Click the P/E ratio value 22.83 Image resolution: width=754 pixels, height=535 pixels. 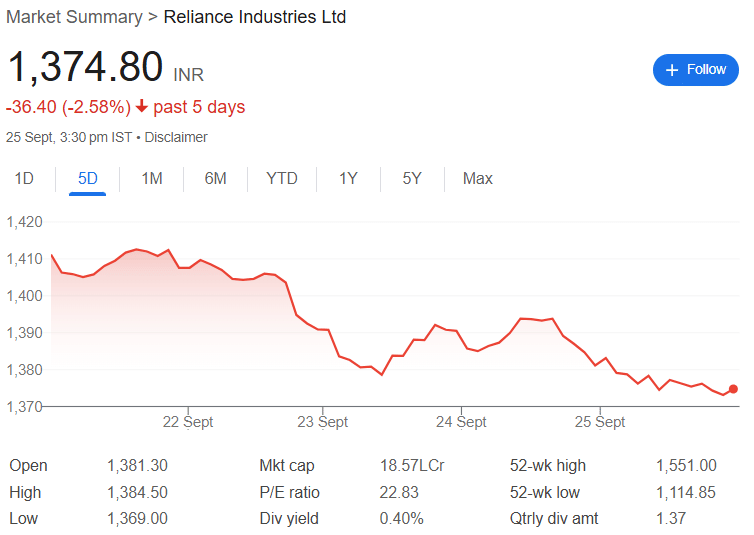399,492
